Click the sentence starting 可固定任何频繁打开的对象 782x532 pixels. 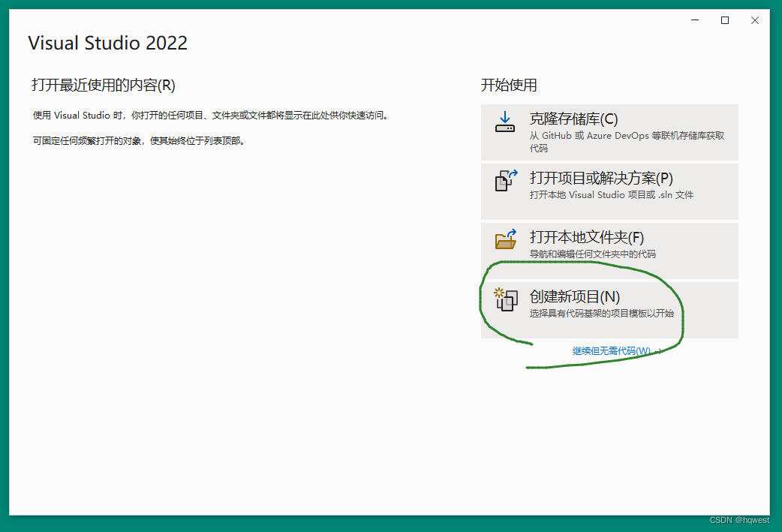tap(139, 140)
